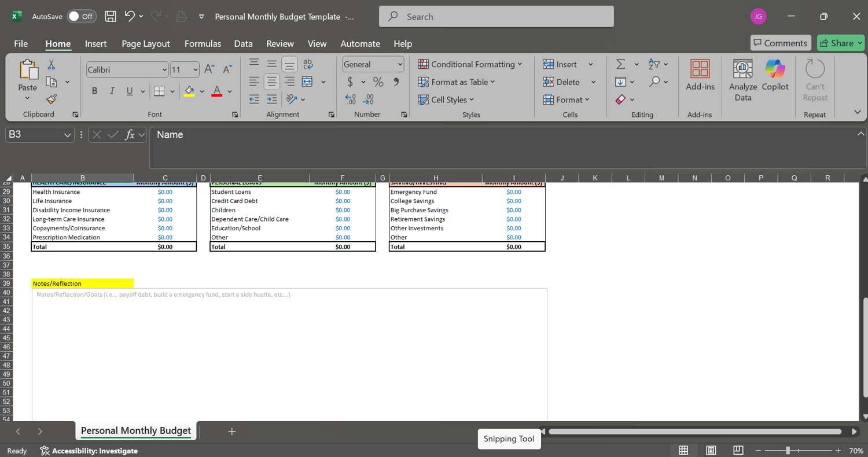Click the Merge & Center icon
The width and height of the screenshot is (868, 457).
pos(307,82)
